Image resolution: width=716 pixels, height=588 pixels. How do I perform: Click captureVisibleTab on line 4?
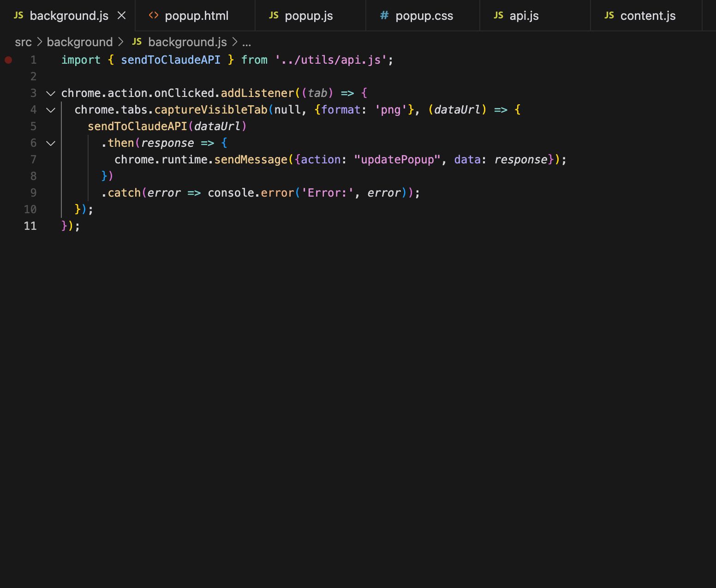(211, 110)
